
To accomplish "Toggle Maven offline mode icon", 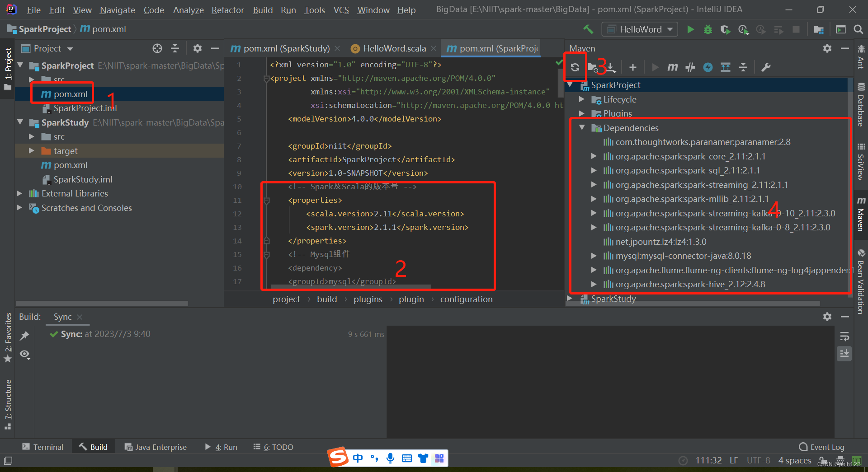I will click(690, 67).
